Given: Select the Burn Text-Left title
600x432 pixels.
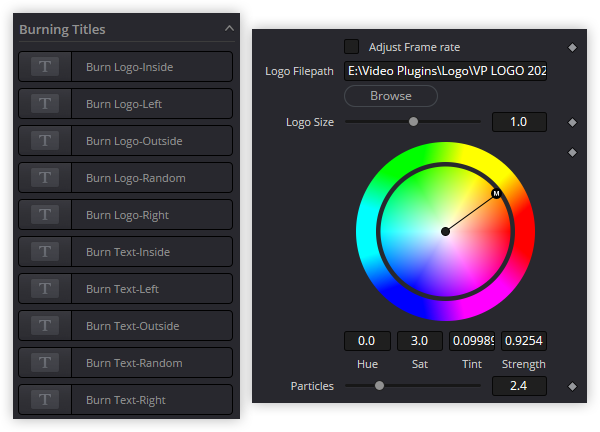Looking at the screenshot, I should pos(126,289).
